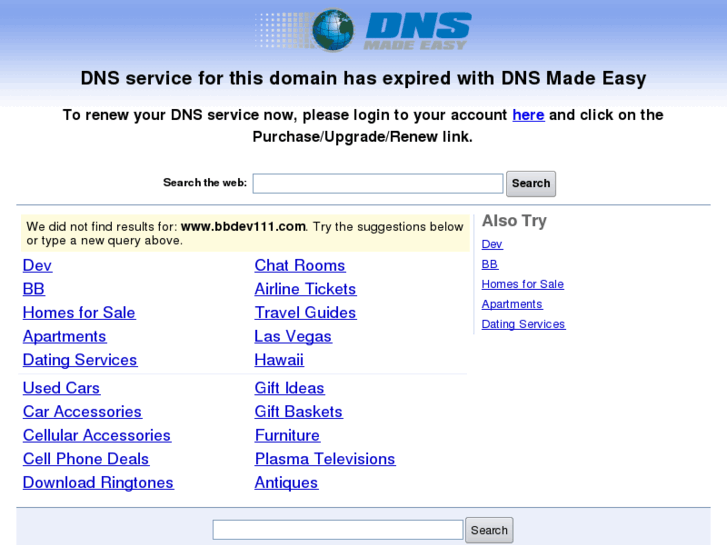Click Homes for Sale under Also Try

(x=523, y=284)
